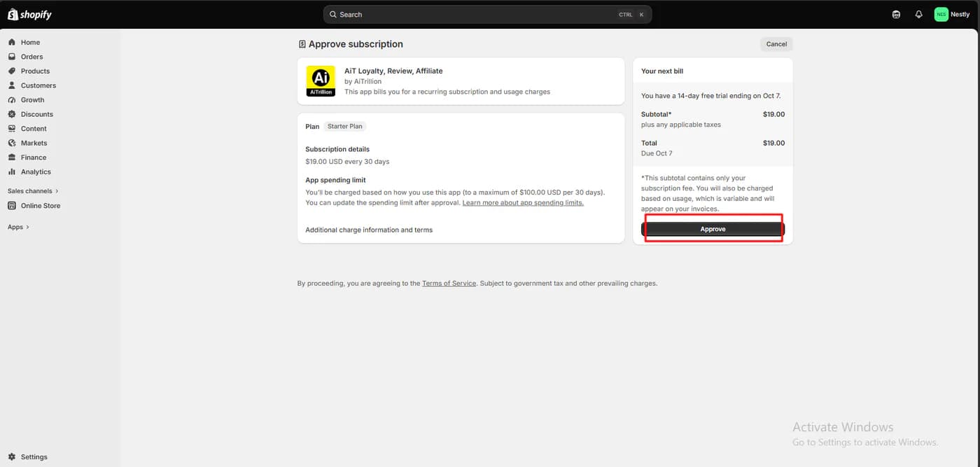Click the search magnifier icon
The image size is (980, 467).
coord(333,14)
